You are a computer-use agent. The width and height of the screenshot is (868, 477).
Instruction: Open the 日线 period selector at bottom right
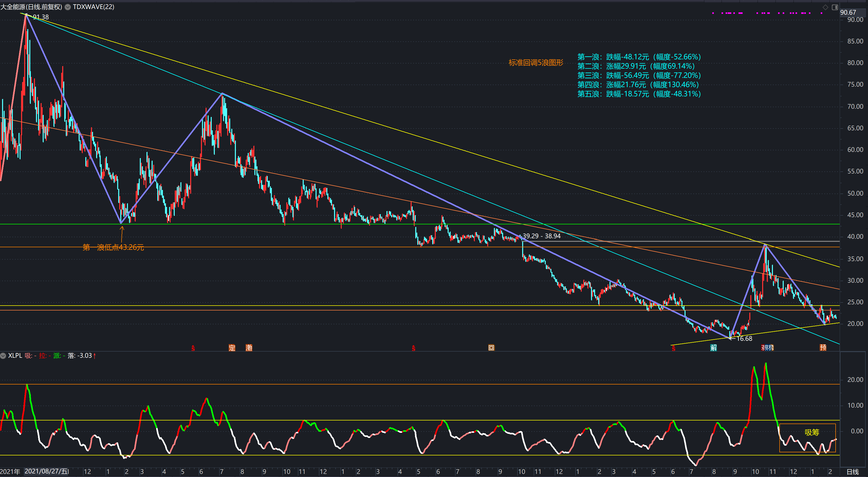tap(853, 472)
